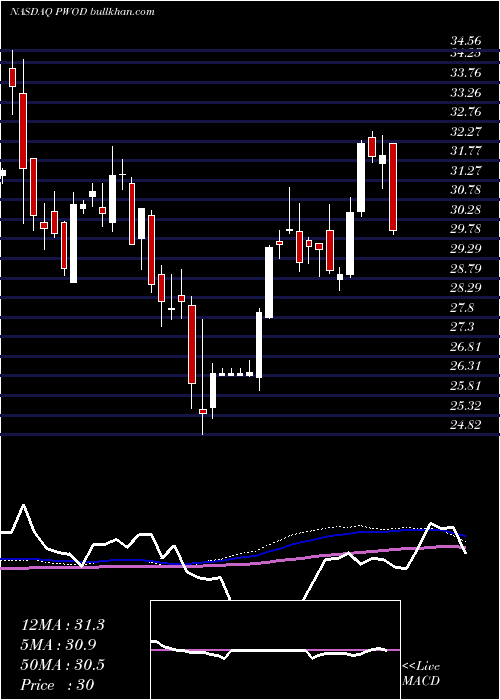
Task: Click the 28.29 price axis label
Action: click(466, 288)
